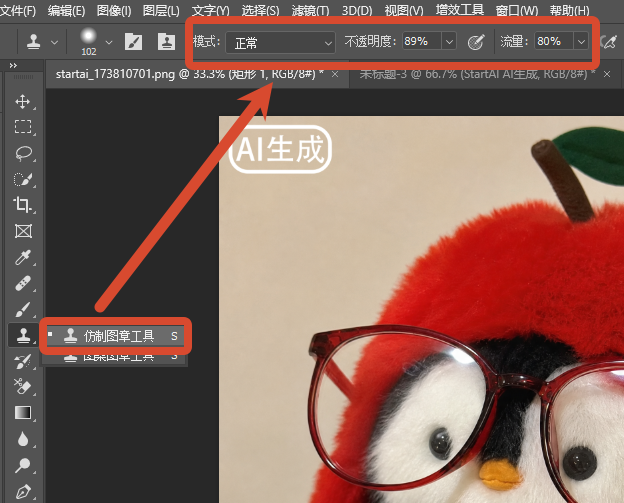This screenshot has width=624, height=503.
Task: Open the clone stamp tool preset picker
Action: tap(33, 41)
